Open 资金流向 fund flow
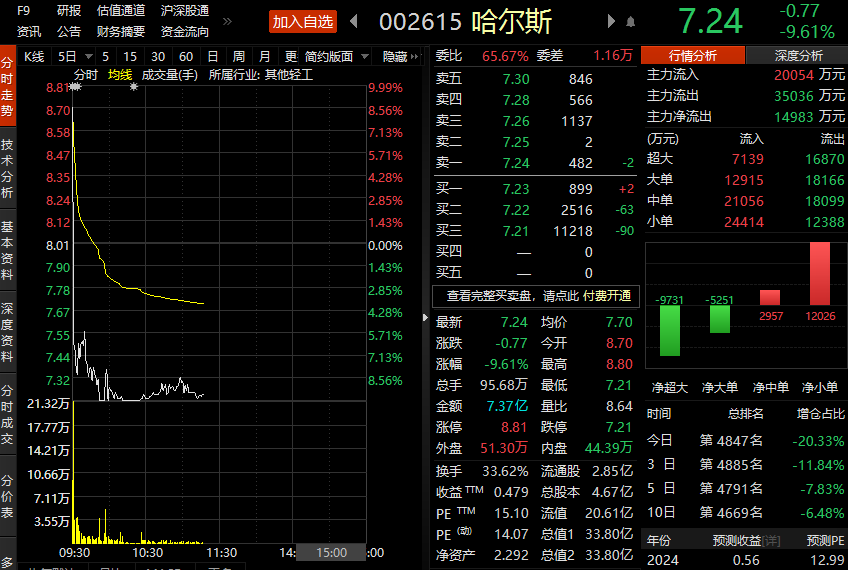Image resolution: width=848 pixels, height=570 pixels. click(x=184, y=32)
